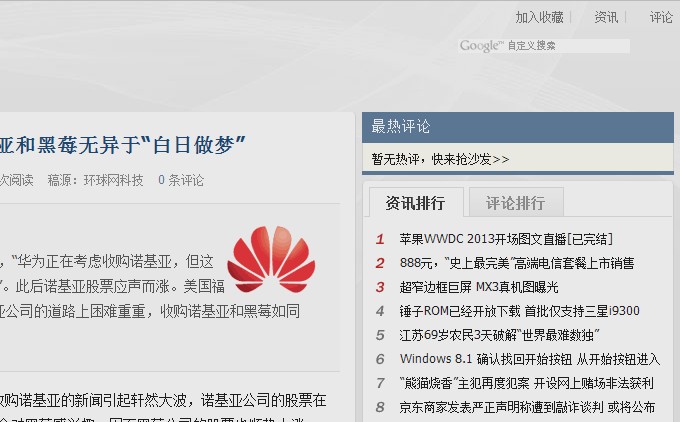The height and width of the screenshot is (422, 680).
Task: Open the 资讯 top navigation link
Action: tap(606, 17)
